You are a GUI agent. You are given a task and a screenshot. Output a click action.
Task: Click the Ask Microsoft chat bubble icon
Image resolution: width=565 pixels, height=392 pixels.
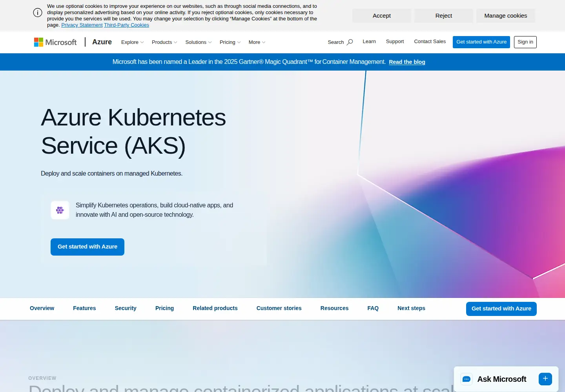pos(467,379)
